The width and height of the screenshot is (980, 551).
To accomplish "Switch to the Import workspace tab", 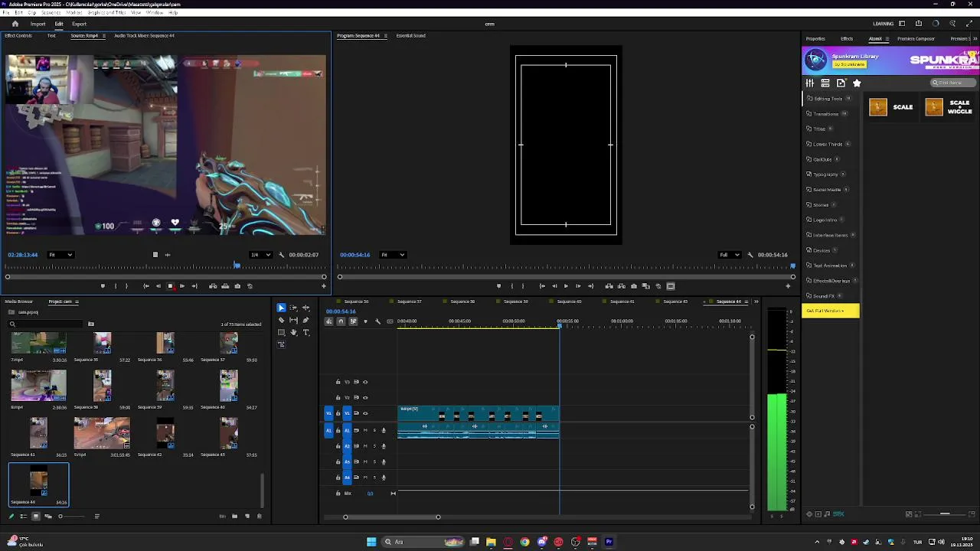I will coord(38,24).
